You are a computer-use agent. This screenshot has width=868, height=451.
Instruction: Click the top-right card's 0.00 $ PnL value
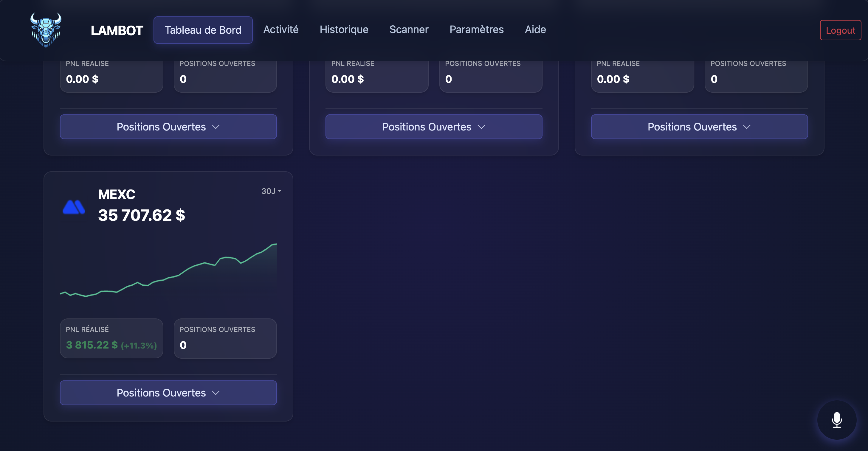(x=613, y=79)
